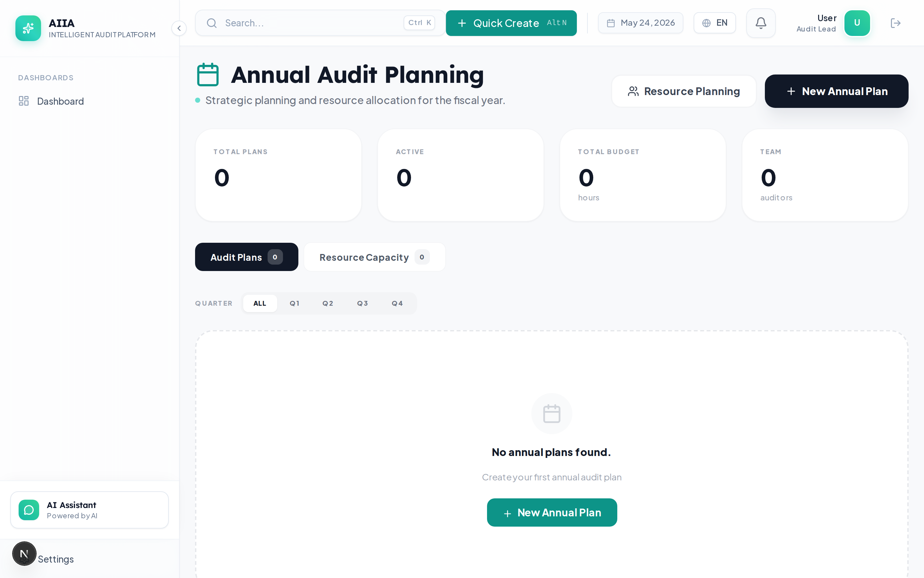Click the Audit Plans count badge
Viewport: 924px width, 578px height.
(275, 257)
